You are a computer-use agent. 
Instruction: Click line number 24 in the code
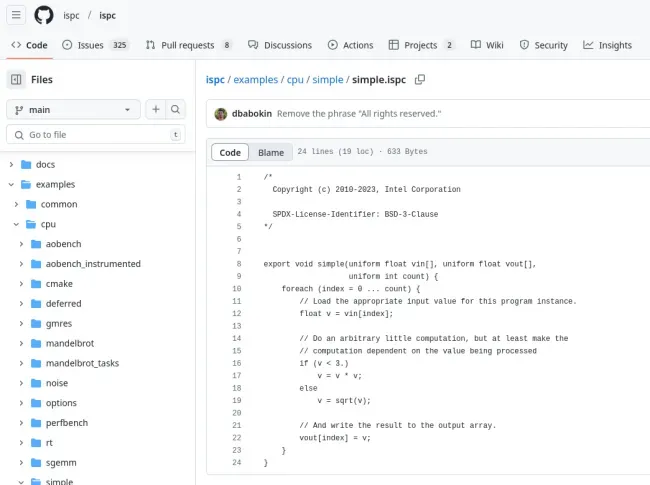[237, 463]
